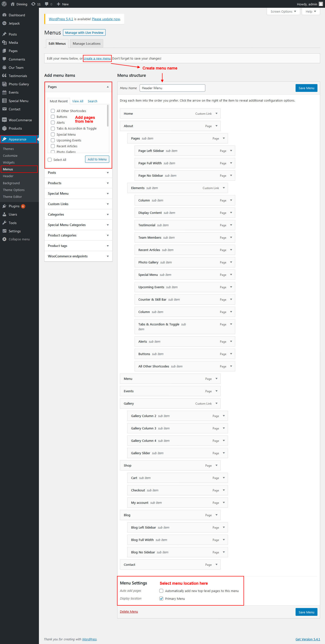This screenshot has height=644, width=325.
Task: Expand the Home menu item options
Action: pos(217,113)
